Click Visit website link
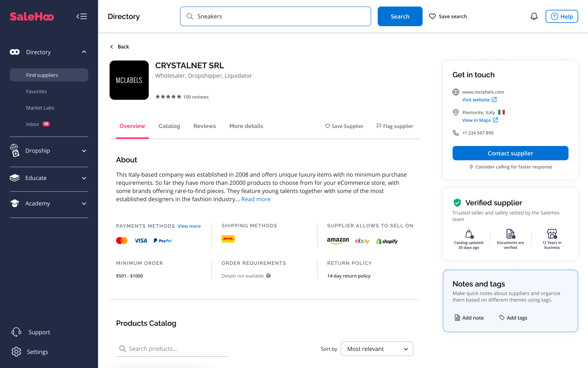This screenshot has width=588, height=368. point(479,99)
